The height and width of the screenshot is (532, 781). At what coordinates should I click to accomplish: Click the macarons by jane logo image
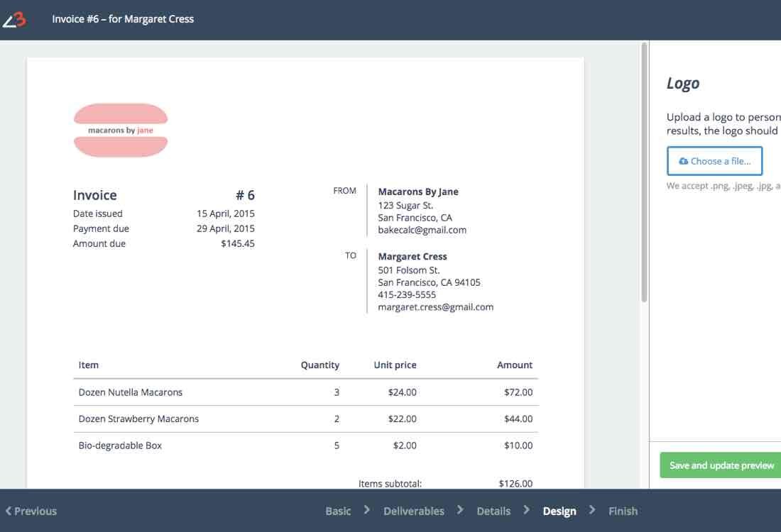click(x=121, y=131)
